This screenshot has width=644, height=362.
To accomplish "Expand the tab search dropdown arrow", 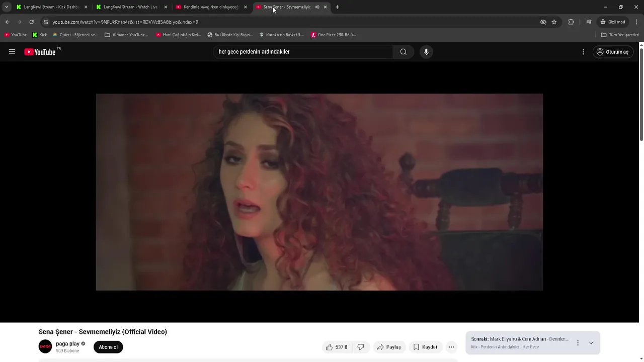I will tap(7, 7).
